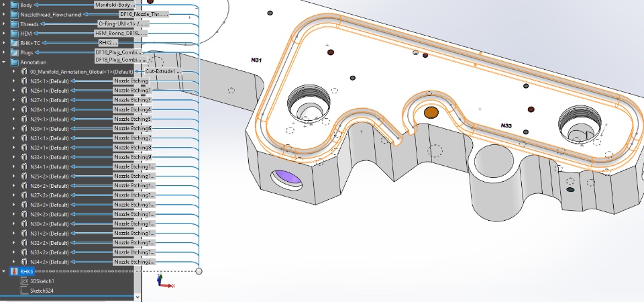The width and height of the screenshot is (644, 302).
Task: Click the XYZ origin triad in viewport
Action: pos(165,282)
